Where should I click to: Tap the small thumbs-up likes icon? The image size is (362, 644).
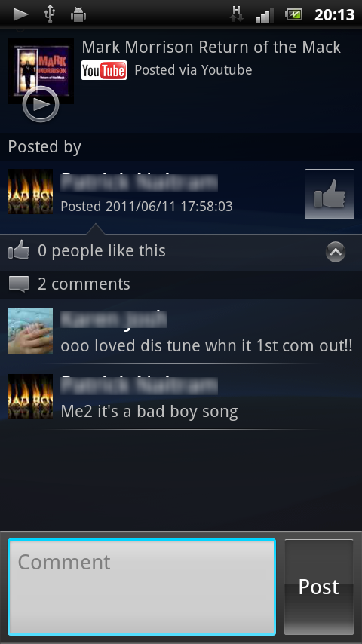[x=19, y=250]
